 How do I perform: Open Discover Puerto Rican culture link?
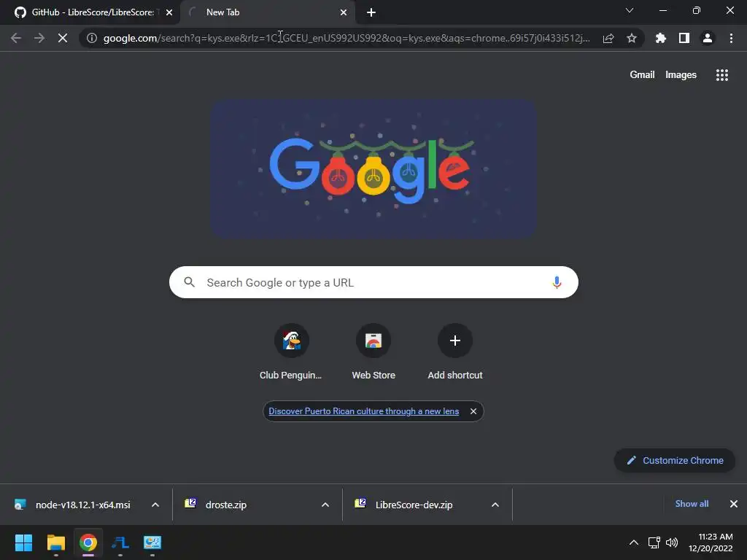363,411
